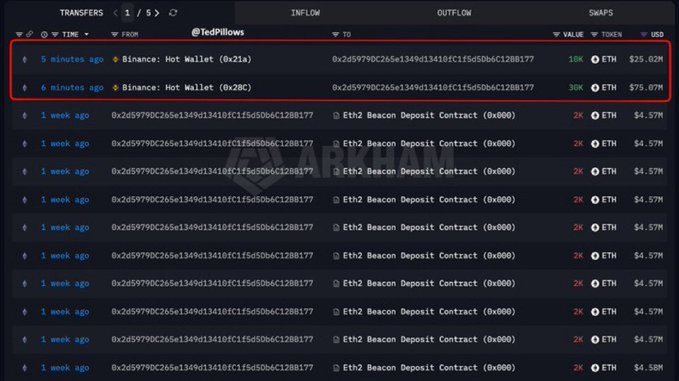Open the VALUE column filter icon
Viewport: 679px width, 381px height.
click(x=556, y=34)
